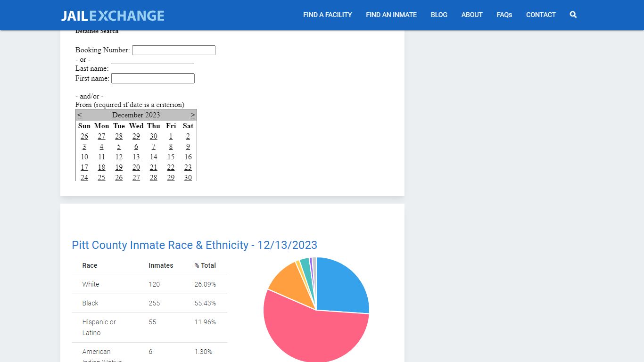Go to the Contact page

541,15
